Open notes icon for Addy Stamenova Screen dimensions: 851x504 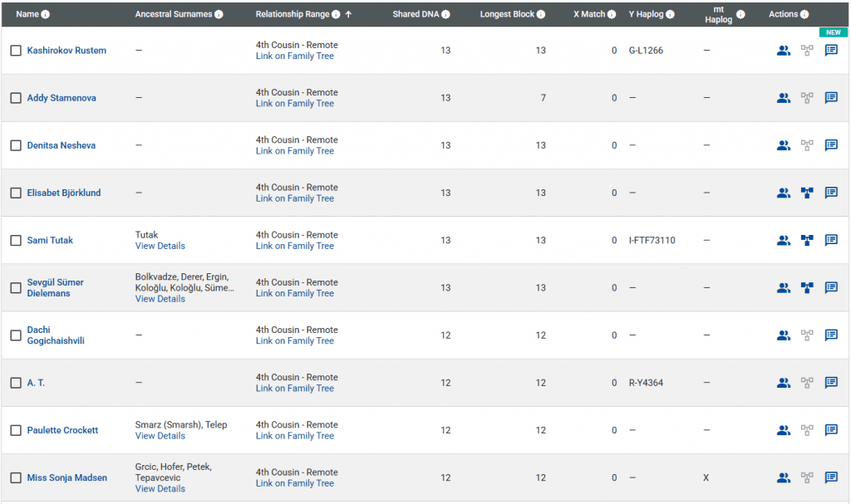(x=831, y=98)
